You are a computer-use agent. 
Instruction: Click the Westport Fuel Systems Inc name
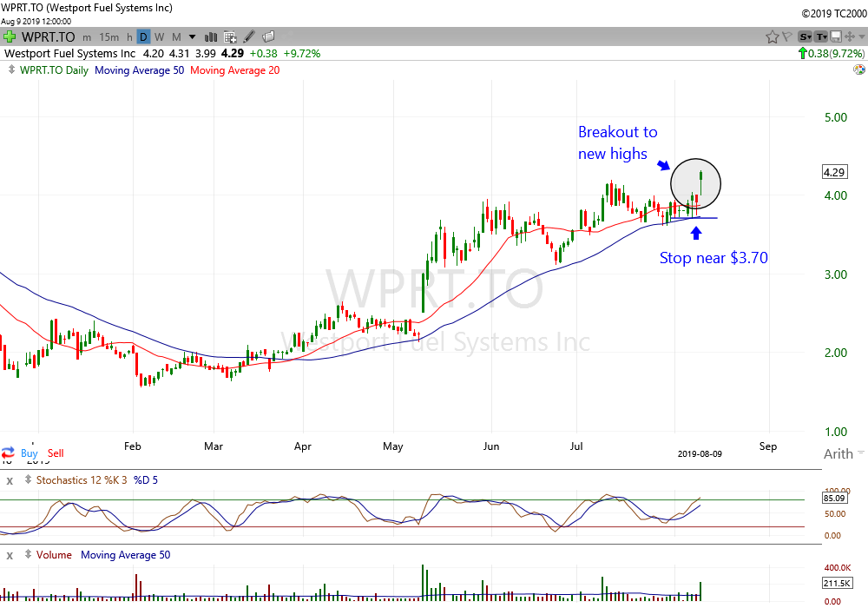[x=69, y=54]
